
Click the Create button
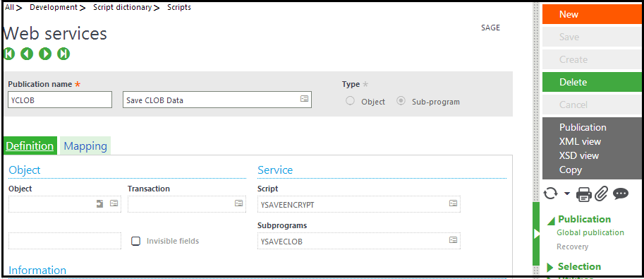click(x=592, y=59)
